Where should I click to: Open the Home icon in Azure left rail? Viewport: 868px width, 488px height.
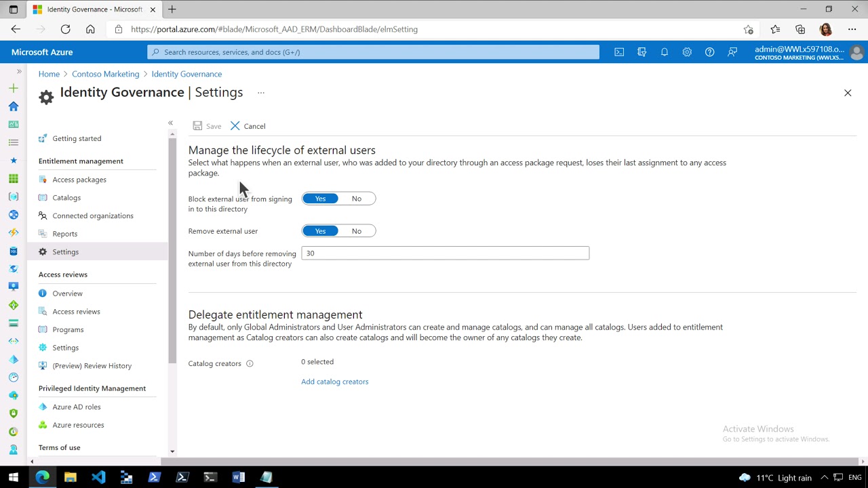14,106
